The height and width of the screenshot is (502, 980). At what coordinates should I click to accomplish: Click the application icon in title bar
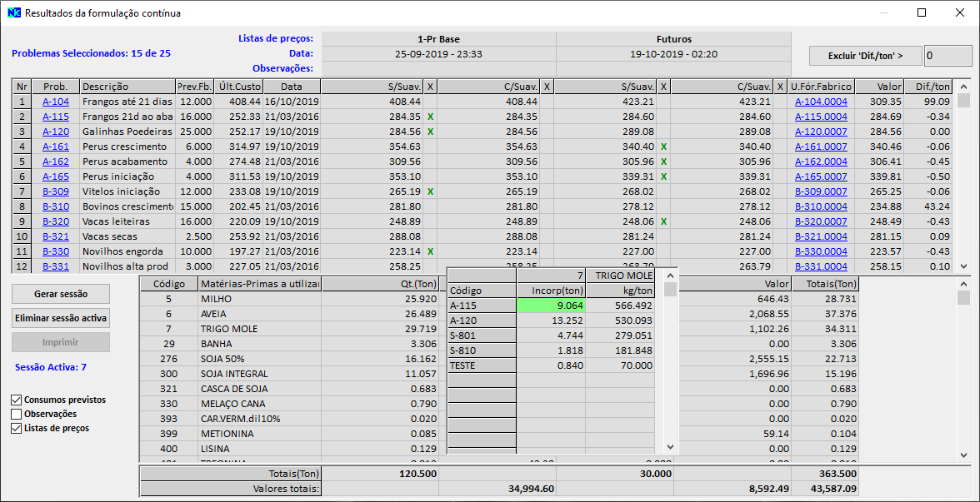pos(13,13)
